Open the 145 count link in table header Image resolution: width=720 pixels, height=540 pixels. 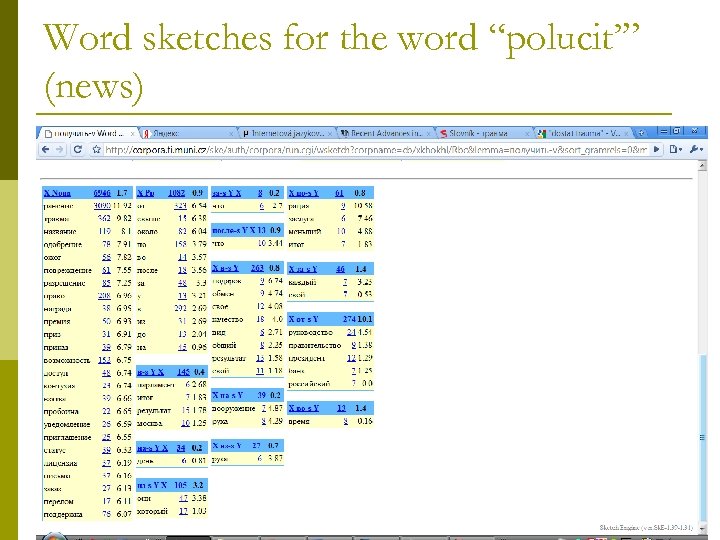tap(183, 372)
